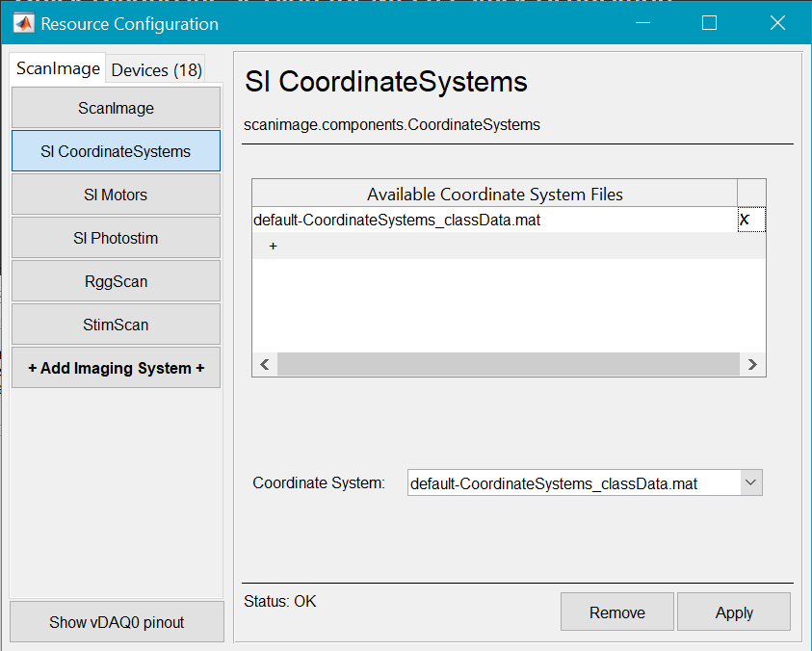Select the ScanImage tab
812x651 pixels.
[58, 69]
